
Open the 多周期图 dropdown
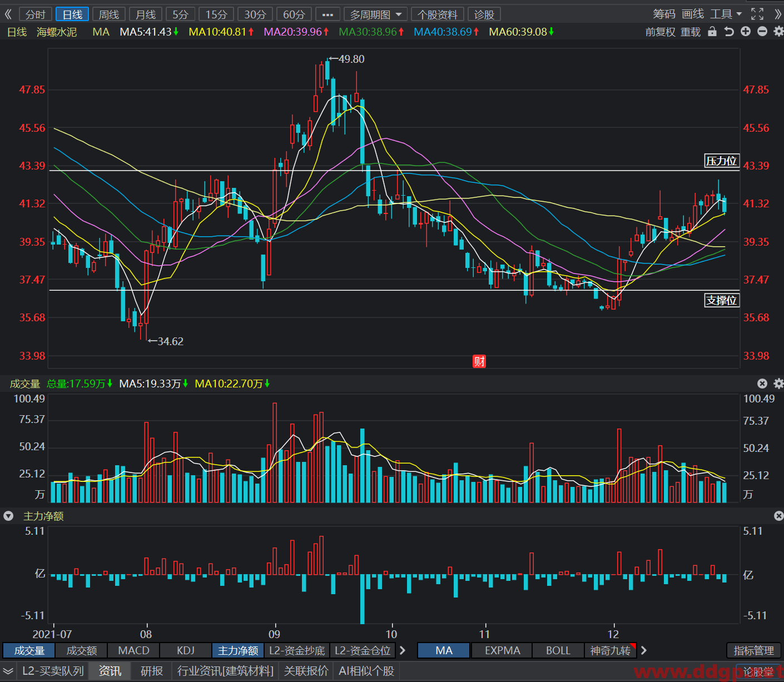tap(376, 14)
